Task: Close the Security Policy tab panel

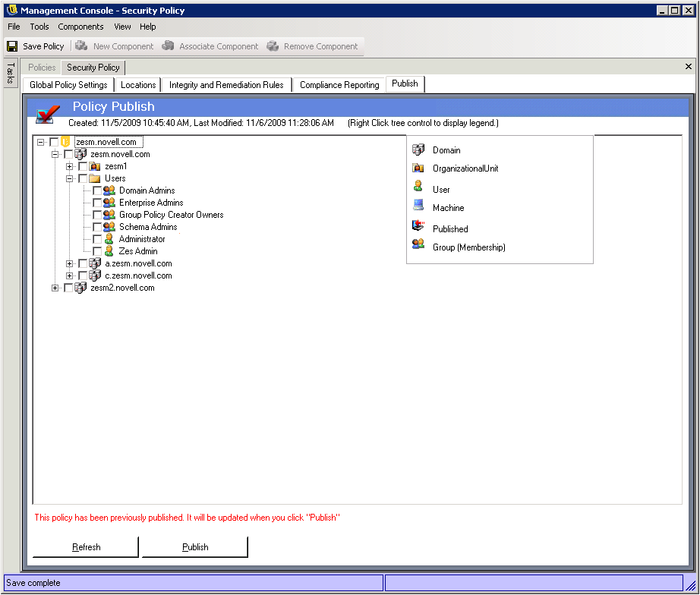Action: (x=689, y=67)
